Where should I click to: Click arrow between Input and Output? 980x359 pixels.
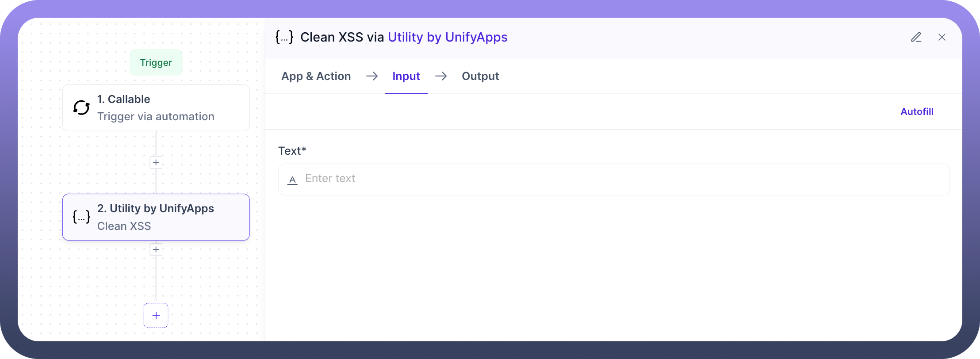pyautogui.click(x=440, y=76)
